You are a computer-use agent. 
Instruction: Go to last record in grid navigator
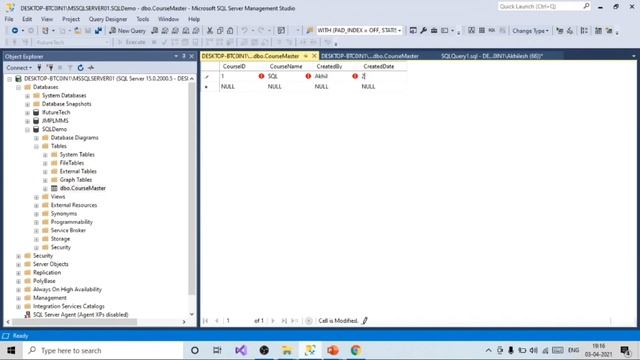coord(284,321)
